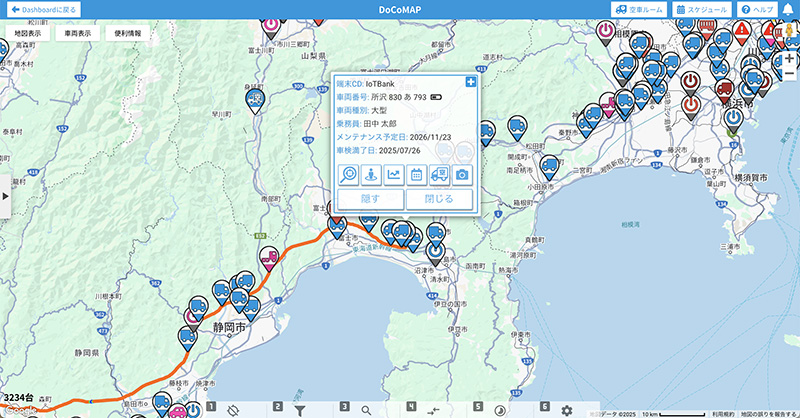800x418 pixels.
Task: Expand popup details with the plus icon
Action: (471, 81)
